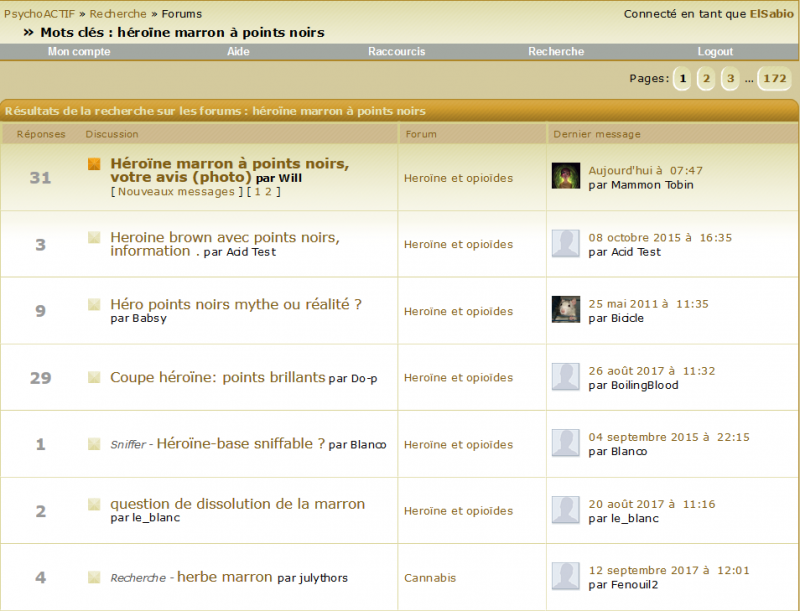Click topic icon beside Coupe héroïne thread
Screen dimensions: 800x611
tap(94, 378)
